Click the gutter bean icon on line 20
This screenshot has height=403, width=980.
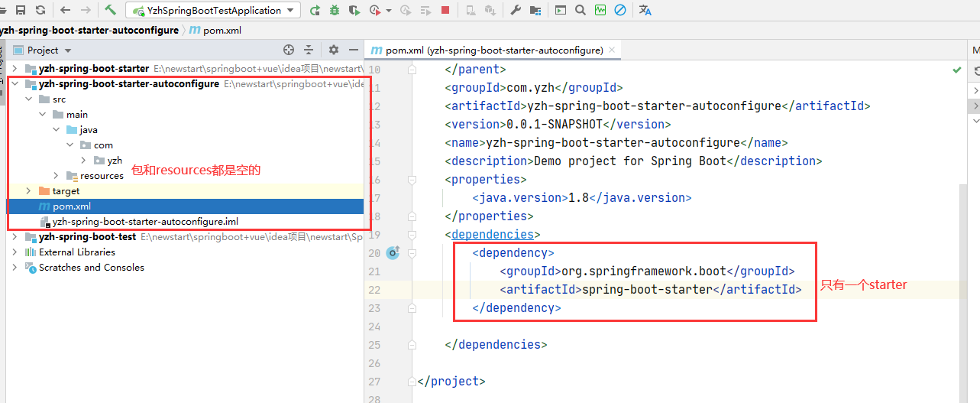(393, 252)
